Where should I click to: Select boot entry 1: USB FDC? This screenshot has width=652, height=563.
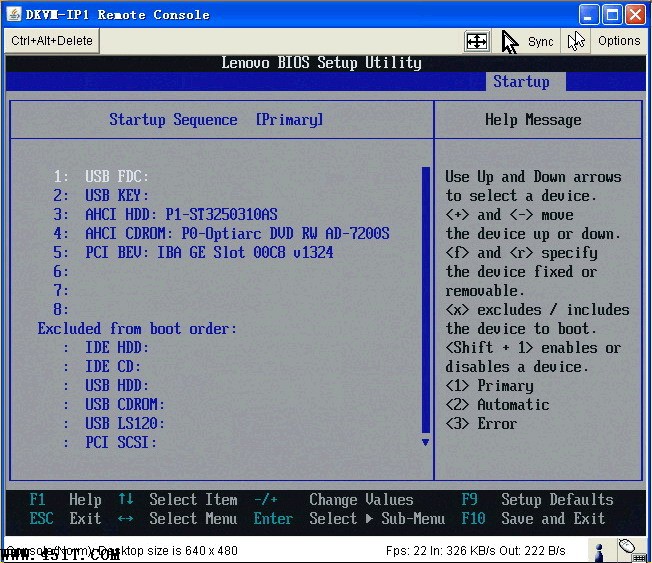click(101, 176)
